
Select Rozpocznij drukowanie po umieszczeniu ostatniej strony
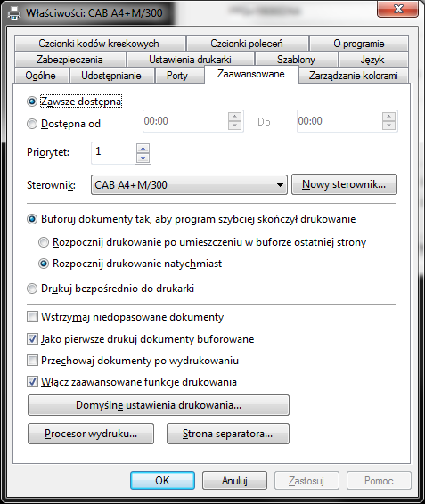[44, 242]
